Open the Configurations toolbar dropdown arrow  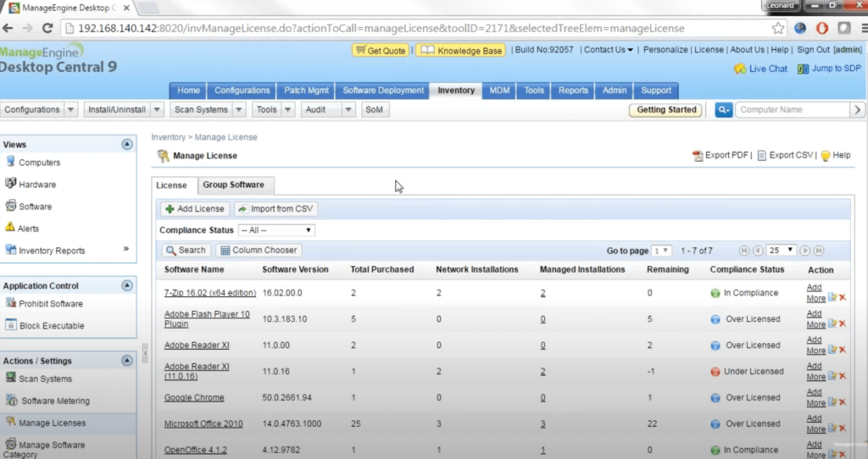70,109
